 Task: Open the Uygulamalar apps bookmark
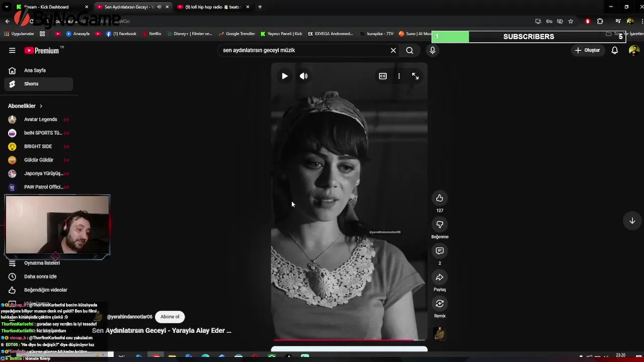(x=19, y=34)
